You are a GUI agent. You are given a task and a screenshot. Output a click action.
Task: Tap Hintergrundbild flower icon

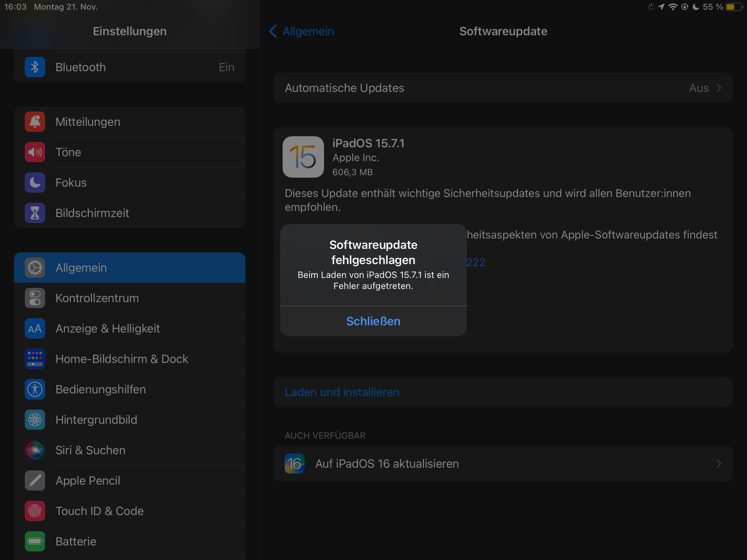35,420
